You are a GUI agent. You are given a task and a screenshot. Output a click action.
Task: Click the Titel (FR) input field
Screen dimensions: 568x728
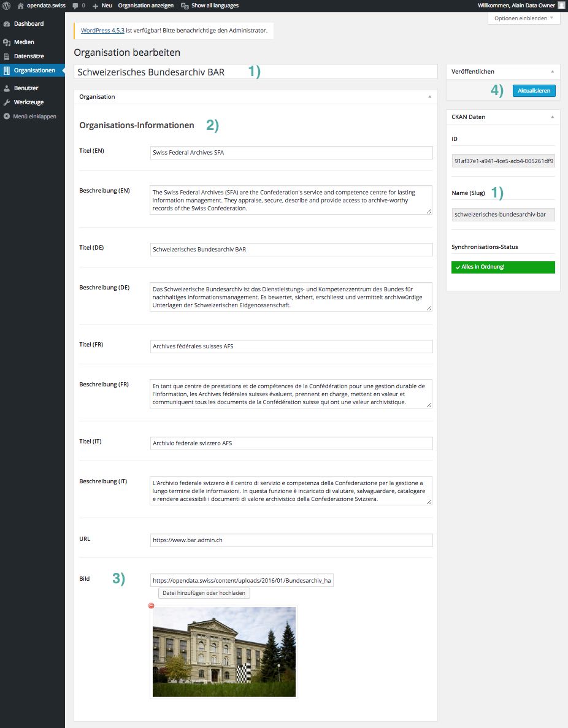[291, 347]
